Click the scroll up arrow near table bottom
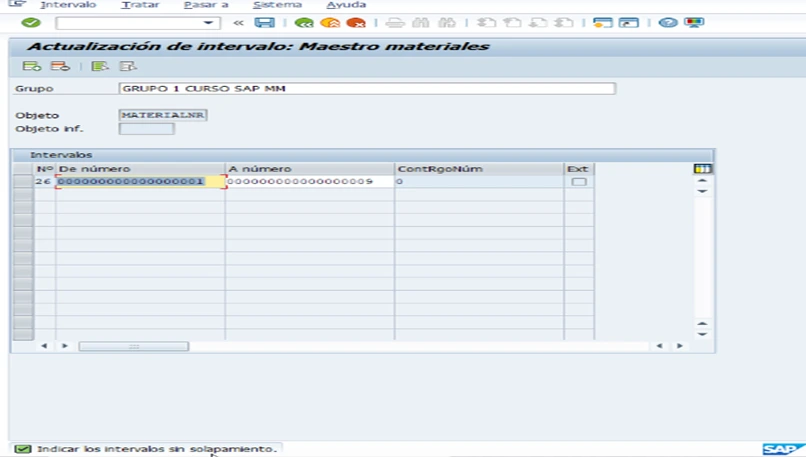This screenshot has width=806, height=457. pos(702,324)
